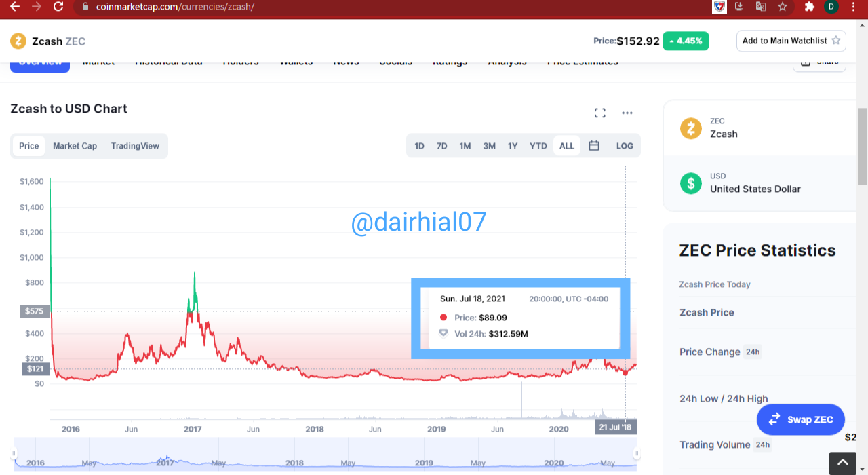The height and width of the screenshot is (475, 868).
Task: Click the ZEC Price Statistics heading
Action: click(757, 250)
